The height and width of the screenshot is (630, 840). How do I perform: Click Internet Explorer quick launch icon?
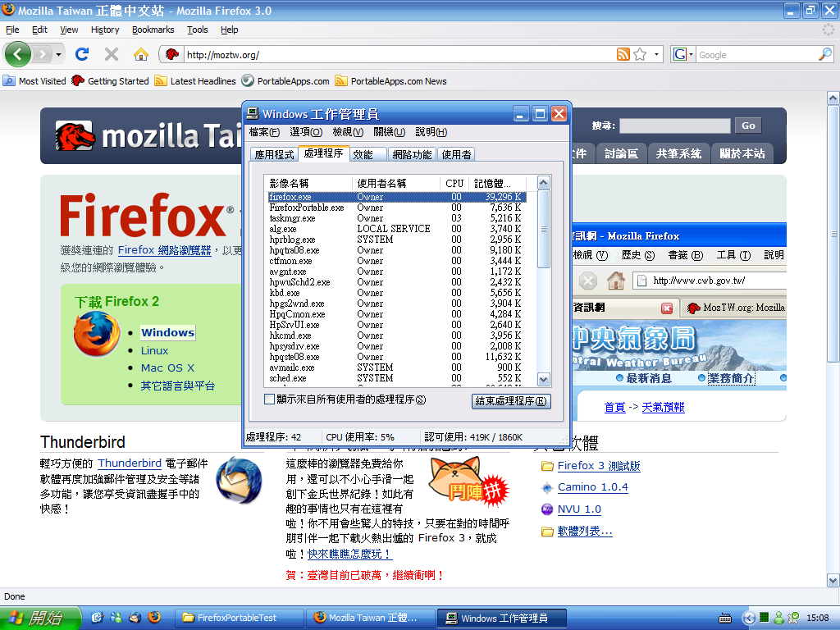pos(97,617)
